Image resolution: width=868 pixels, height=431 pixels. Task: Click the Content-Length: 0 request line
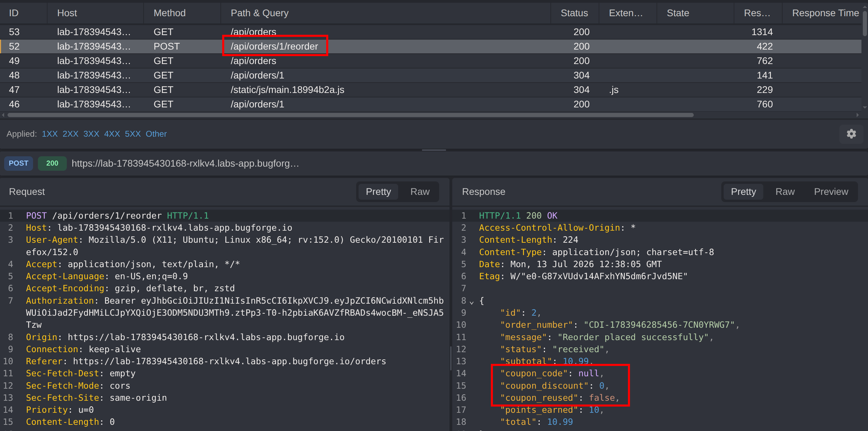pyautogui.click(x=70, y=422)
